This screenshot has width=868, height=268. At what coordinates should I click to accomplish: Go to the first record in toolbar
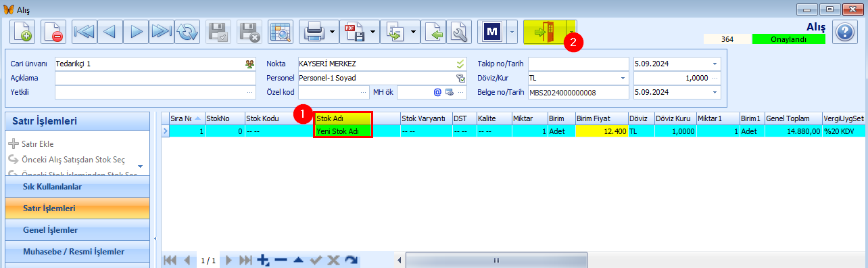pyautogui.click(x=85, y=32)
